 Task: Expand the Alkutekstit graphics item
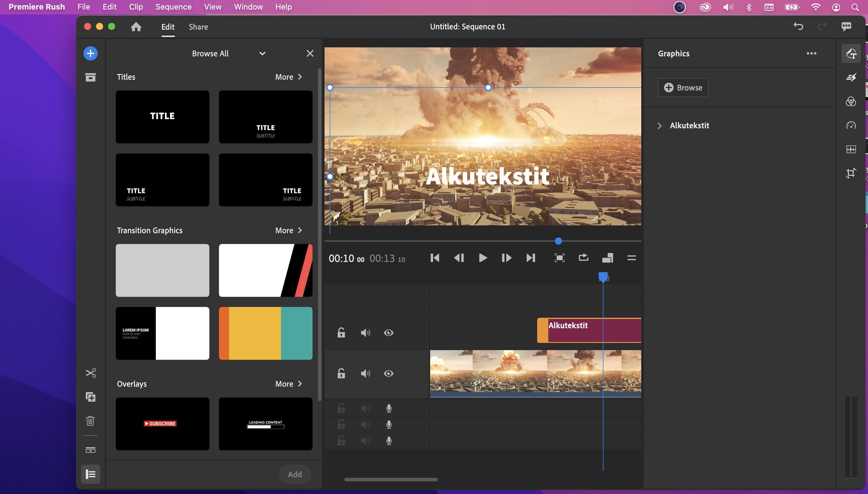coord(659,126)
